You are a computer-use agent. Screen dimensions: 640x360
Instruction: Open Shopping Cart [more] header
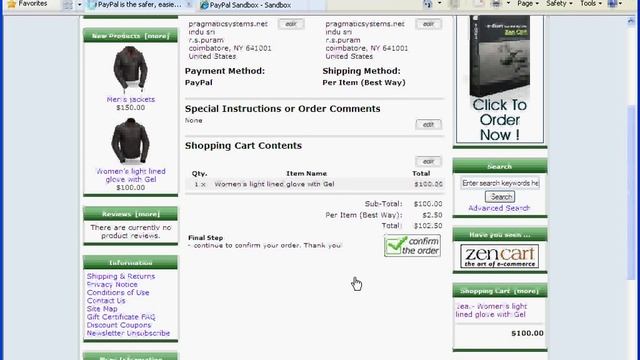click(500, 291)
